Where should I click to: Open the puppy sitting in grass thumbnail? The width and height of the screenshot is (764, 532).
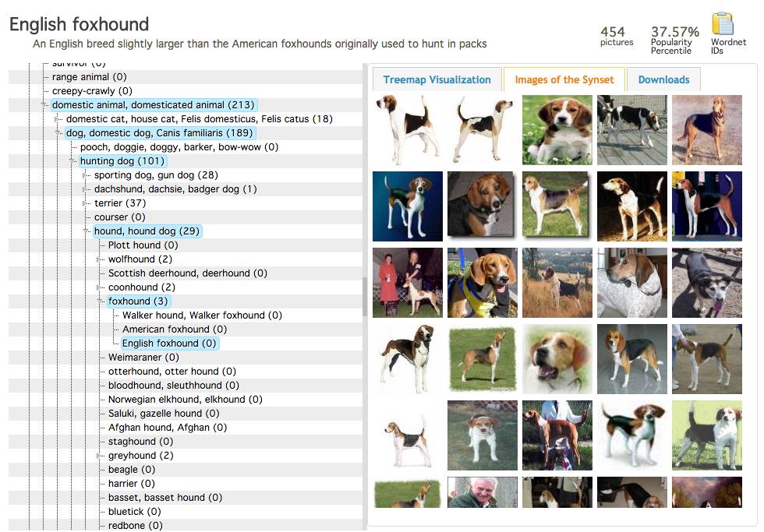click(x=557, y=130)
